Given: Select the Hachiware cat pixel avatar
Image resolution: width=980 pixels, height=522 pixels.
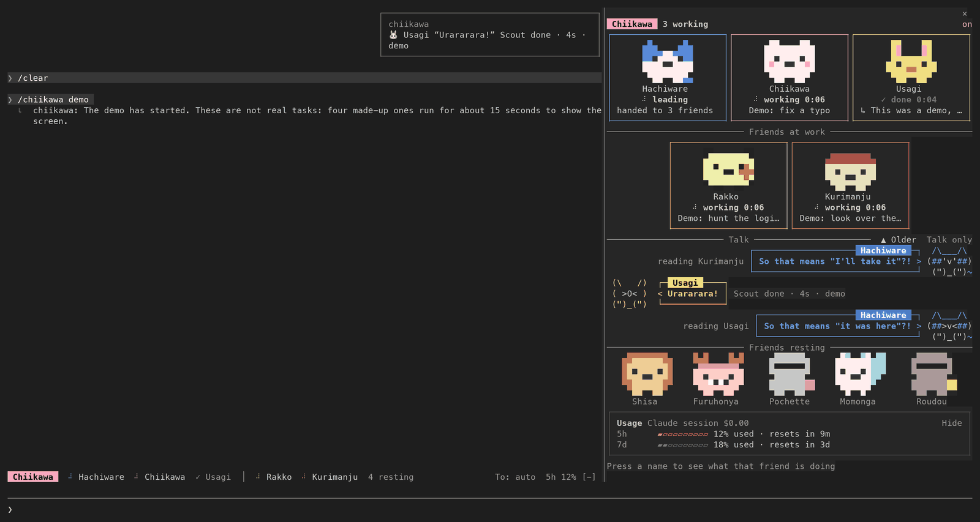Looking at the screenshot, I should coord(668,61).
